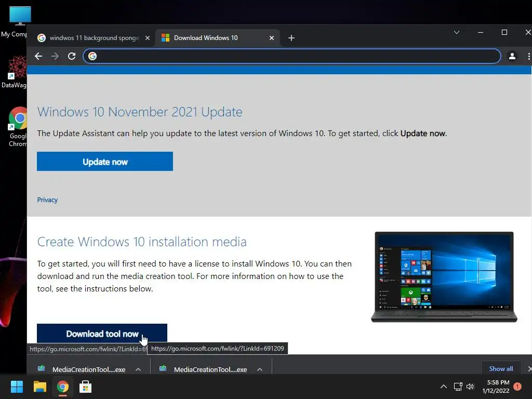The image size is (532, 399).
Task: Open second MediaCreationTool.exe download
Action: (x=203, y=369)
